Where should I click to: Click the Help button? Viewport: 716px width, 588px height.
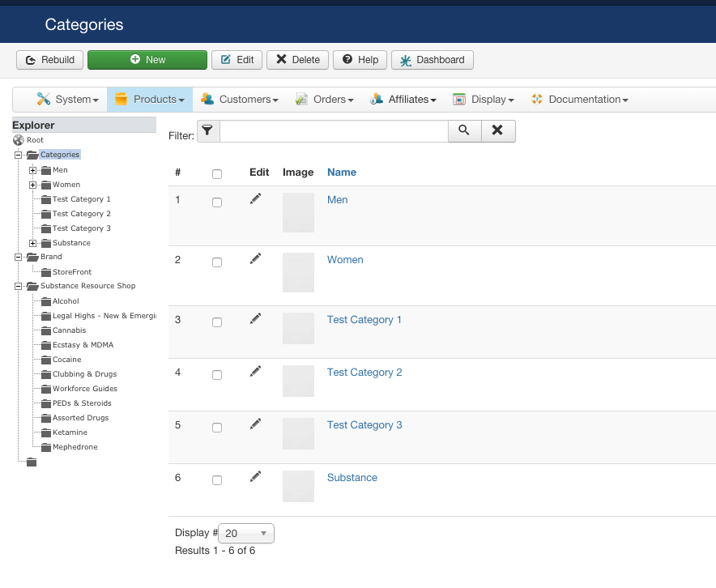(360, 60)
